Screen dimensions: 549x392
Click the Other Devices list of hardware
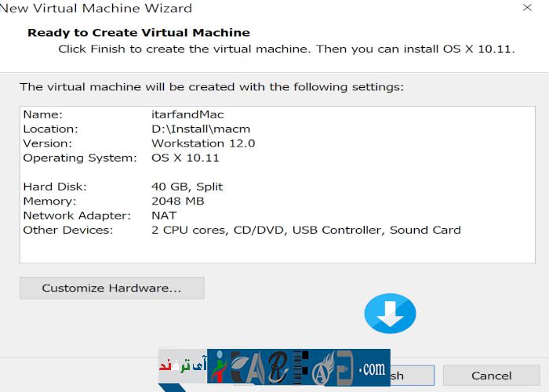point(306,230)
